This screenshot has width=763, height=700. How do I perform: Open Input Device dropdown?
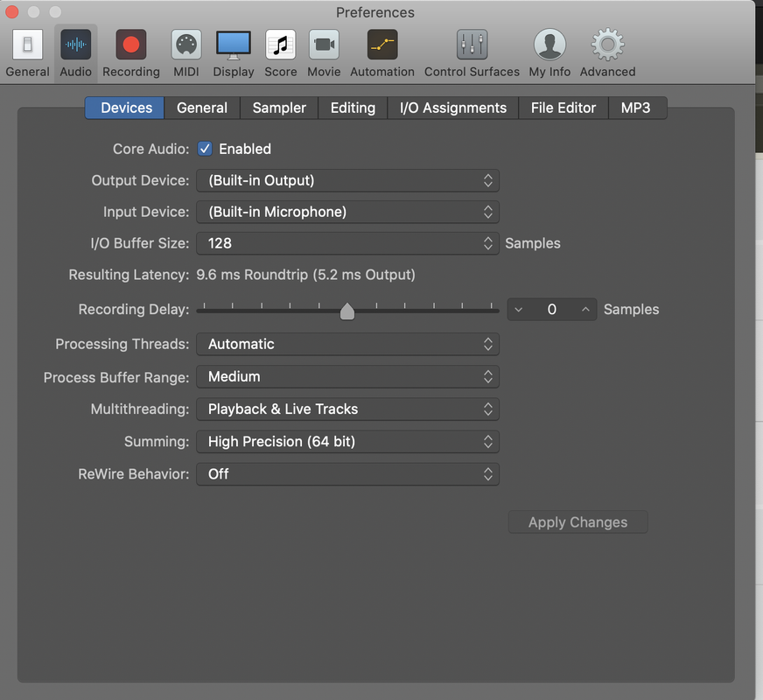347,212
